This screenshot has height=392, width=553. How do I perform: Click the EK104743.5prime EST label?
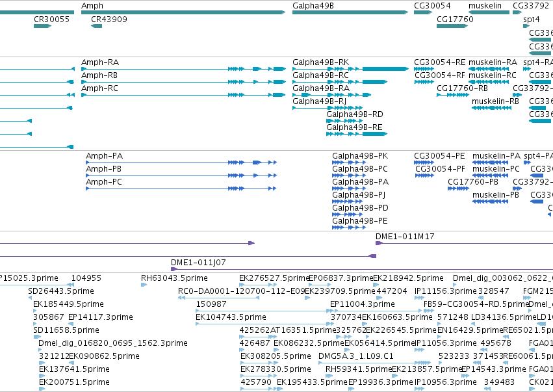[231, 317]
